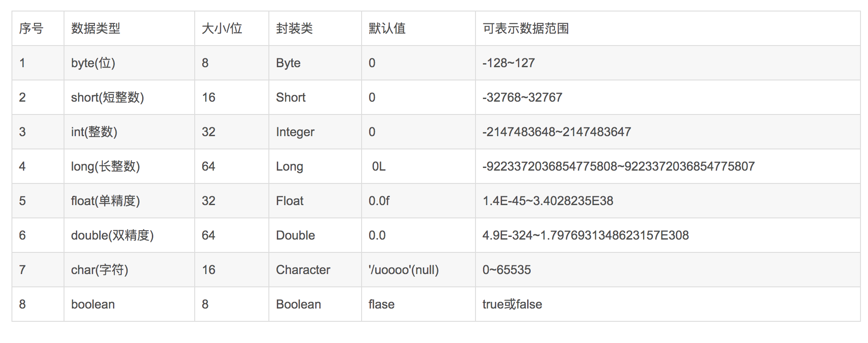Viewport: 868px width, 343px height.
Task: Click the byte(位) data type cell
Action: (x=93, y=63)
